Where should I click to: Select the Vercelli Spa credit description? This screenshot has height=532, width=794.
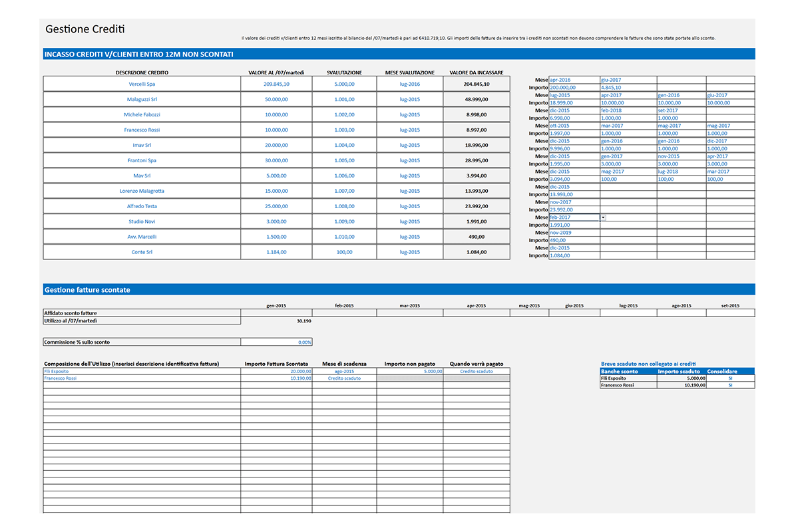tap(142, 84)
